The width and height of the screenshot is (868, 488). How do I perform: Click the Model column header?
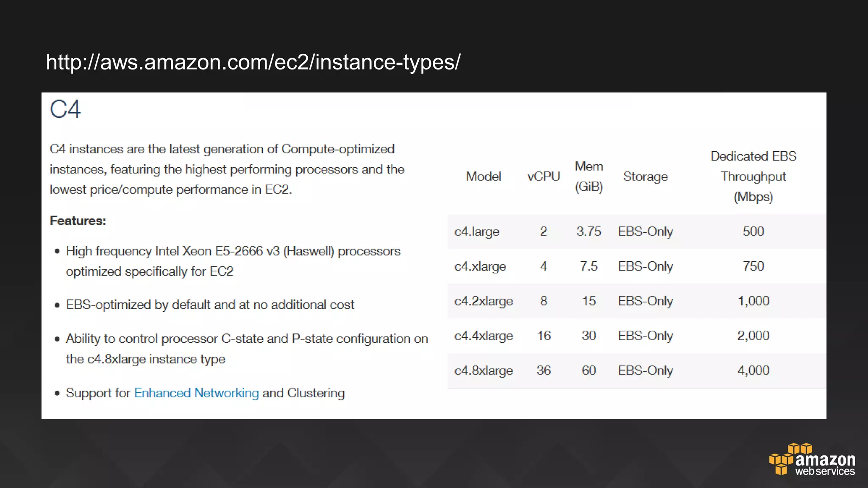pos(483,177)
